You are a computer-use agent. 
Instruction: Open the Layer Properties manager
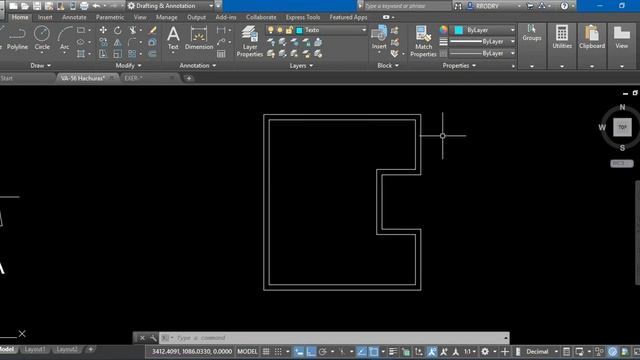click(249, 41)
